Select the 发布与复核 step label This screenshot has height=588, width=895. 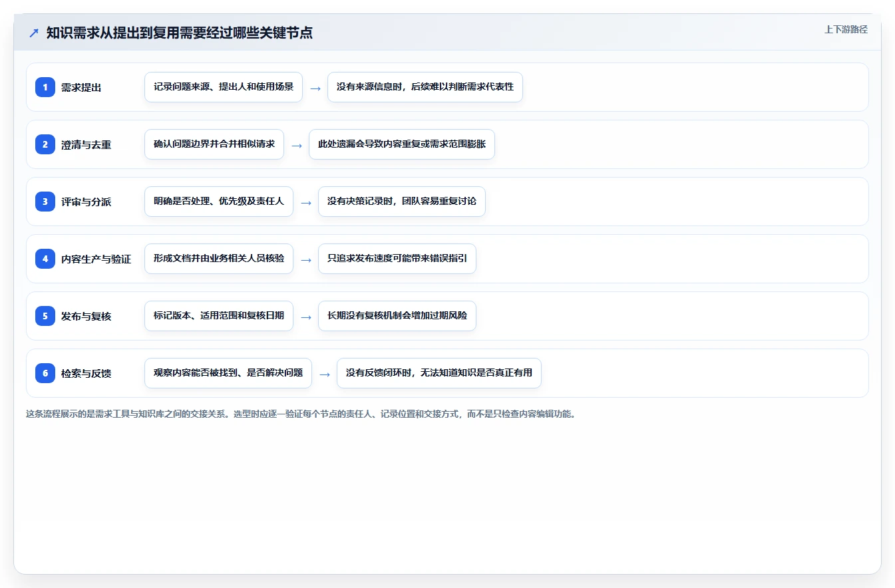[86, 316]
